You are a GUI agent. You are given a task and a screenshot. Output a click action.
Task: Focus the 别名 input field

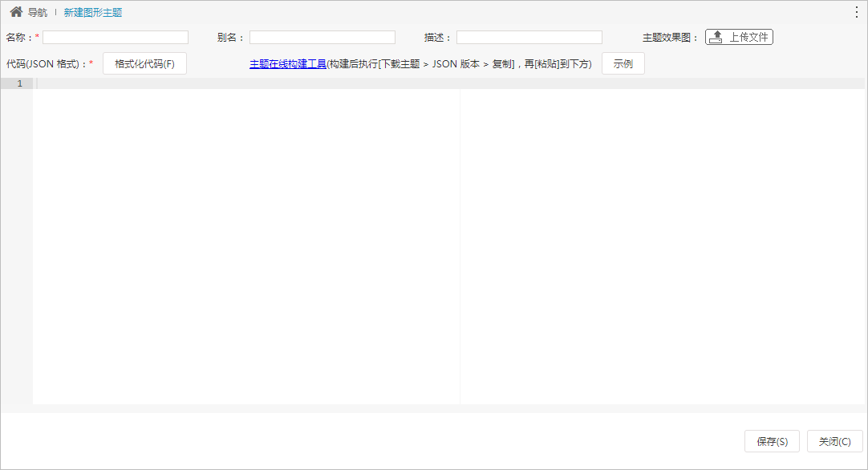coord(322,37)
